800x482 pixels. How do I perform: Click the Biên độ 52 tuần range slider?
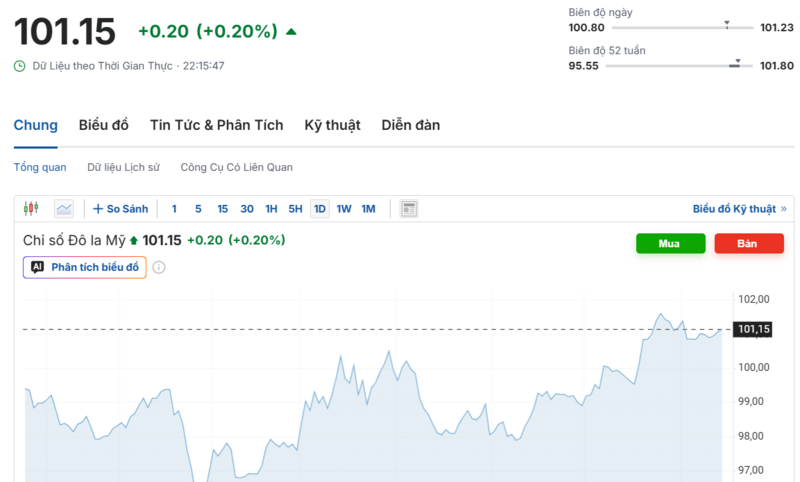(x=679, y=65)
